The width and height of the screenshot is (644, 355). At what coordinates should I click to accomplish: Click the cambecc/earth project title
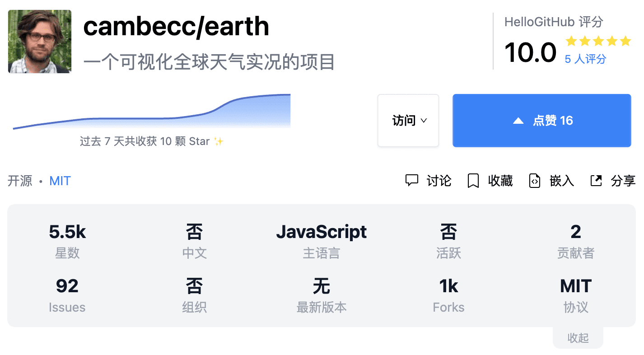coord(176,27)
